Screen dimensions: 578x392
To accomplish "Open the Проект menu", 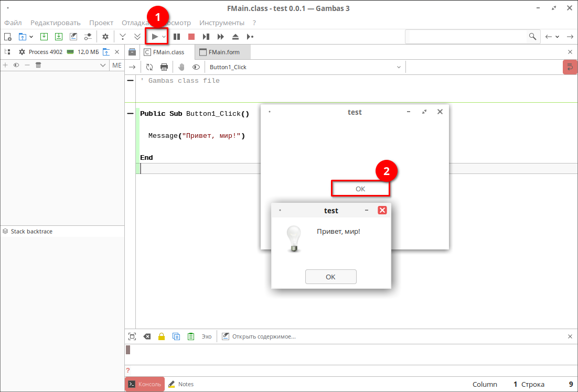I will (101, 23).
